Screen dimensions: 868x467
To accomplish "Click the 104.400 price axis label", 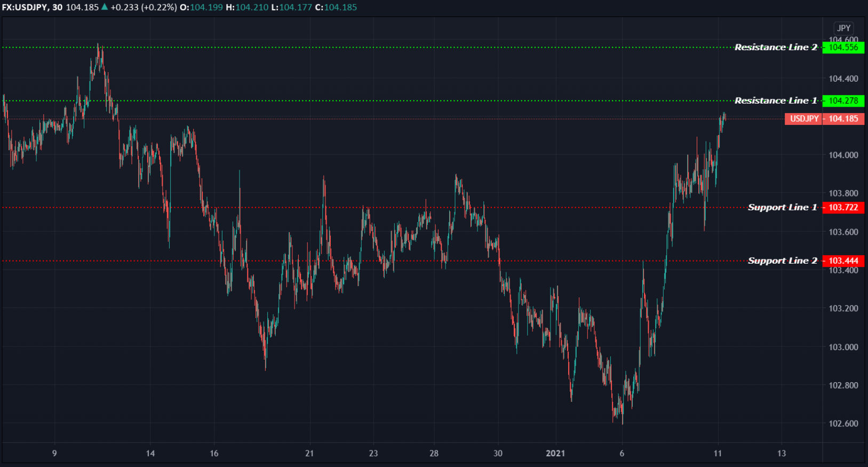I will point(843,79).
